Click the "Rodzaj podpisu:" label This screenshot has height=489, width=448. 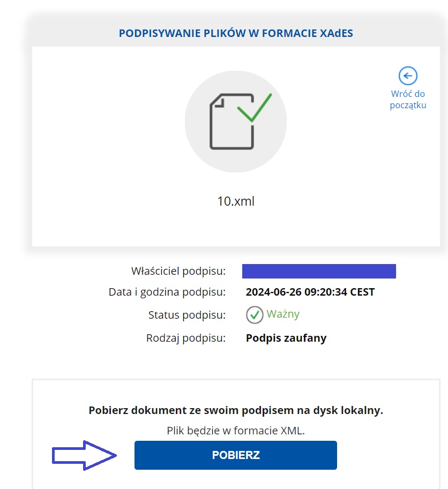click(185, 338)
